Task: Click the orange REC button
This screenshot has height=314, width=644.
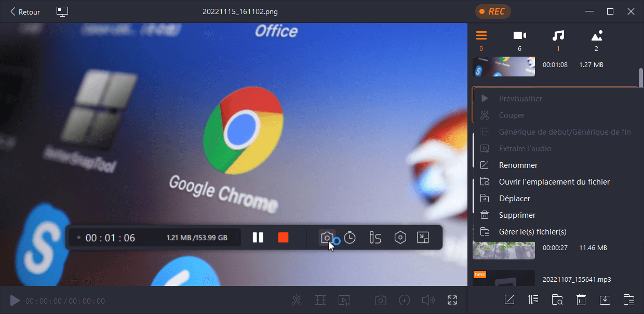Action: 493,11
